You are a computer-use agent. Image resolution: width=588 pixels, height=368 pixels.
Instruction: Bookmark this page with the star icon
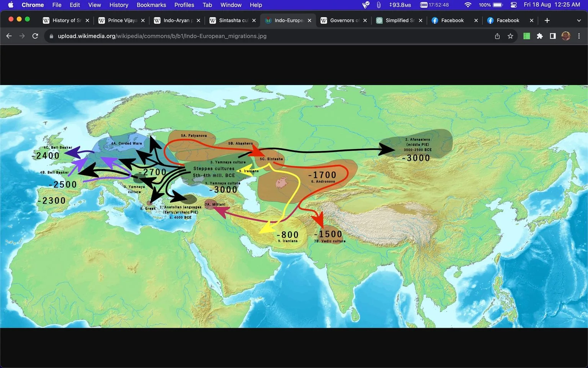click(510, 36)
